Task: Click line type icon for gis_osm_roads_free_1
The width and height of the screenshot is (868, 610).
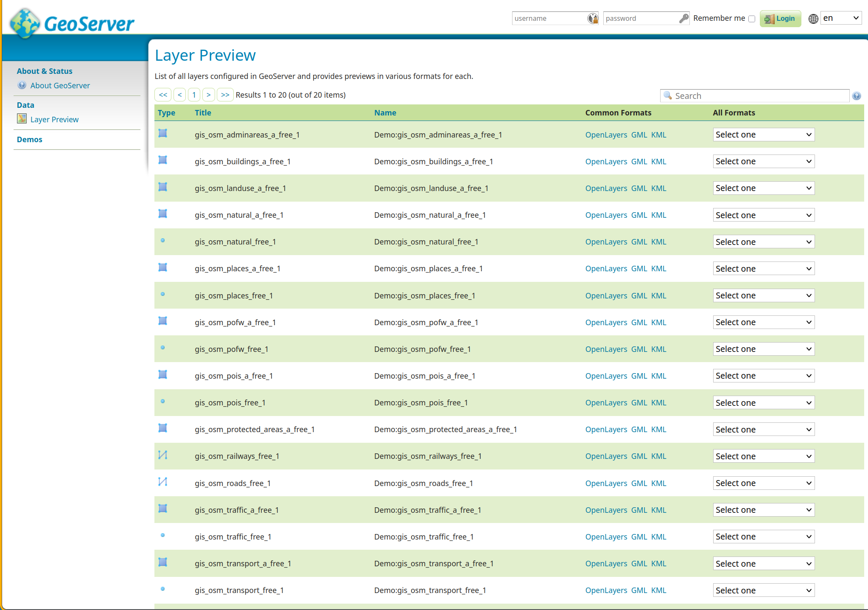Action: [163, 482]
